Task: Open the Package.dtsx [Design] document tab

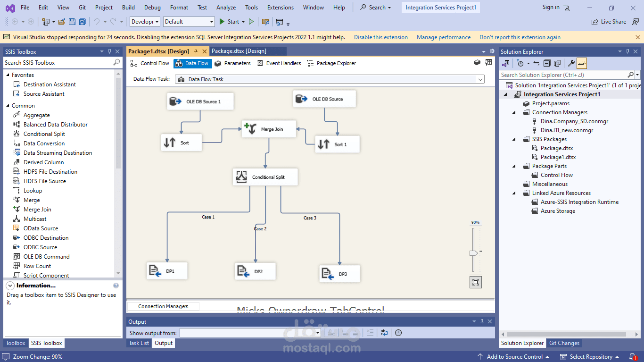Action: [x=239, y=51]
